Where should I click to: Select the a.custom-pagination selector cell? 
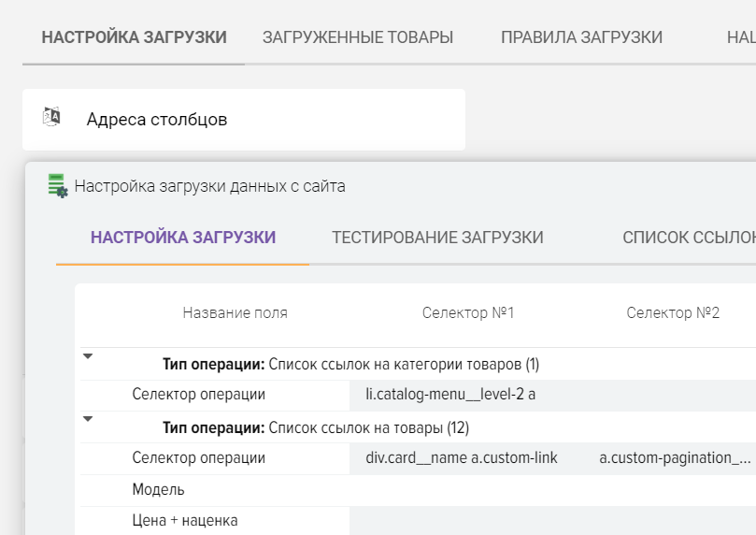675,458
